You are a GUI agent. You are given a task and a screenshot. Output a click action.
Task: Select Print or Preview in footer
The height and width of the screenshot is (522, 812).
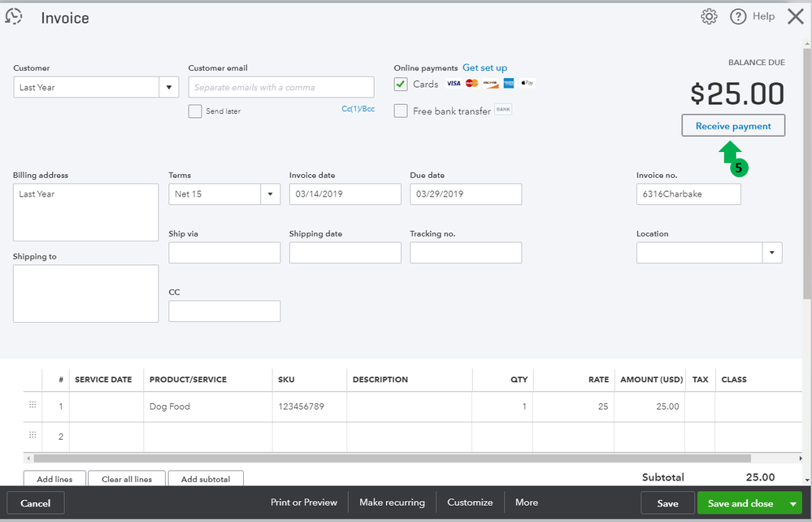pyautogui.click(x=304, y=502)
